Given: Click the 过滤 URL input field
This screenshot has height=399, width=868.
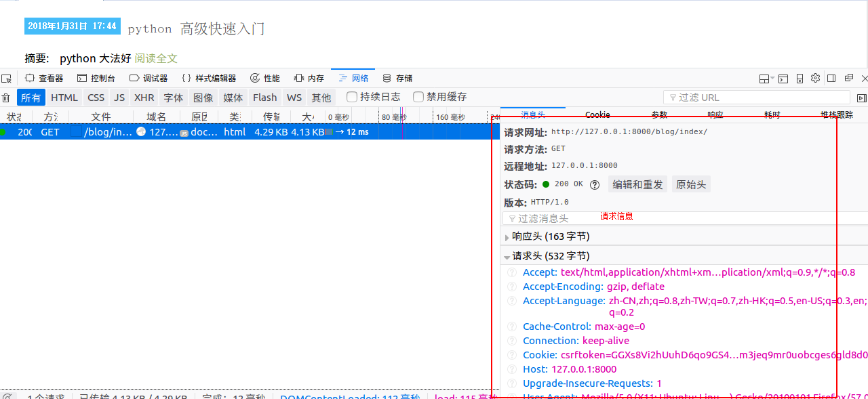Looking at the screenshot, I should pyautogui.click(x=756, y=98).
